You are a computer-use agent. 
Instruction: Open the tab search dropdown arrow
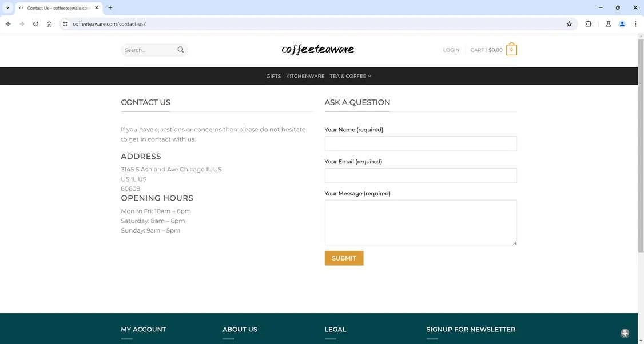[x=7, y=7]
